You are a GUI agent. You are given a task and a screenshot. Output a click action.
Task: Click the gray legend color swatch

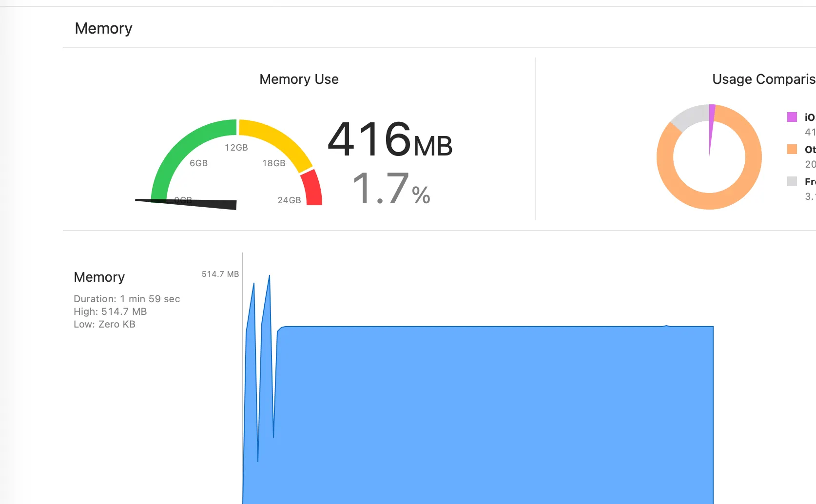click(x=792, y=181)
